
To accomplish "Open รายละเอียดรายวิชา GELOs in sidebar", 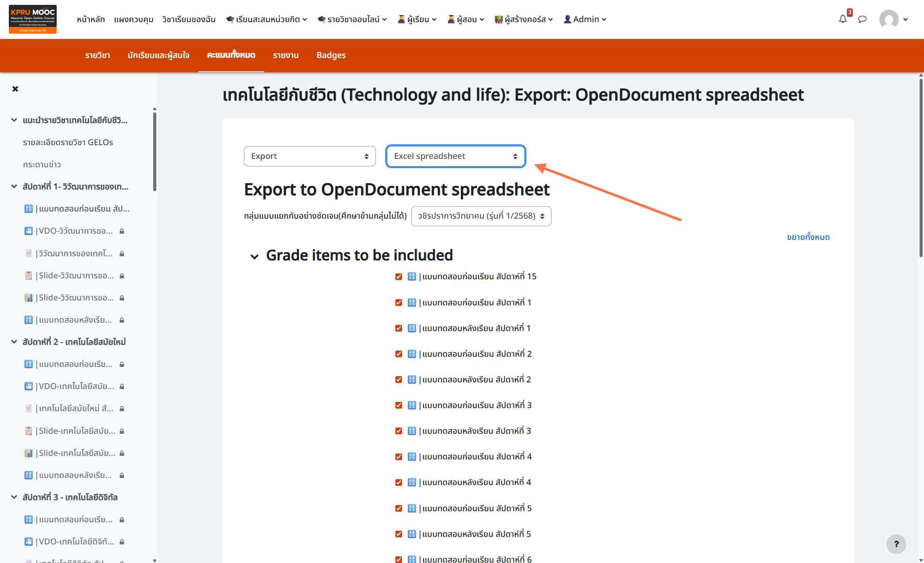I will click(68, 142).
